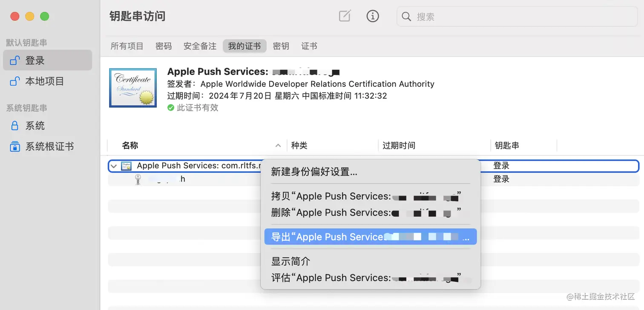Image resolution: width=644 pixels, height=310 pixels.
Task: Select the 我的证书 tab
Action: (244, 46)
